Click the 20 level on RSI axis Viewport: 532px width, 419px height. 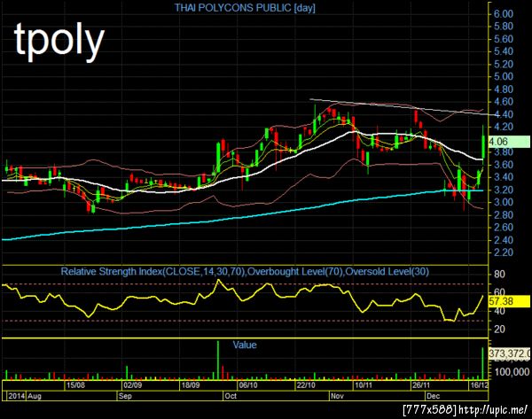pyautogui.click(x=499, y=329)
